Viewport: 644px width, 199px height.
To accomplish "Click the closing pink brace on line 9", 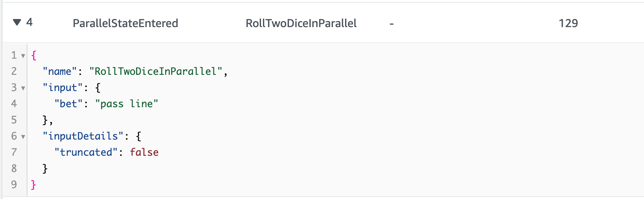I will click(x=34, y=185).
